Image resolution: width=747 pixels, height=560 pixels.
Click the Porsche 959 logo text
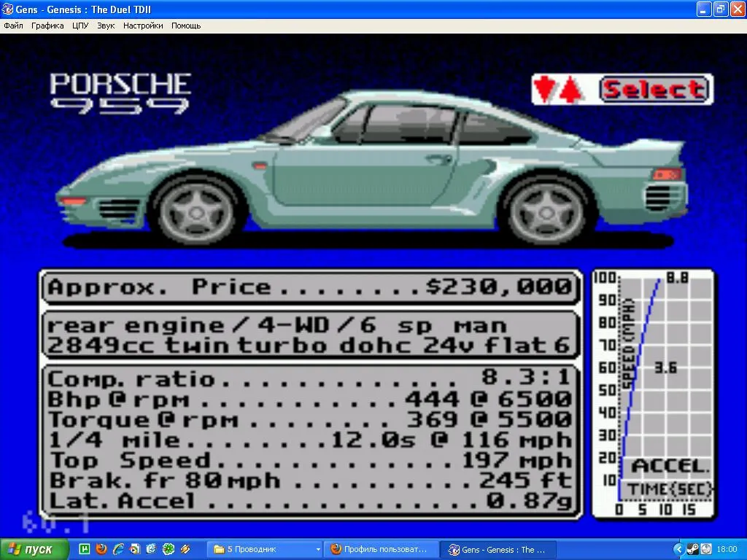tap(120, 93)
